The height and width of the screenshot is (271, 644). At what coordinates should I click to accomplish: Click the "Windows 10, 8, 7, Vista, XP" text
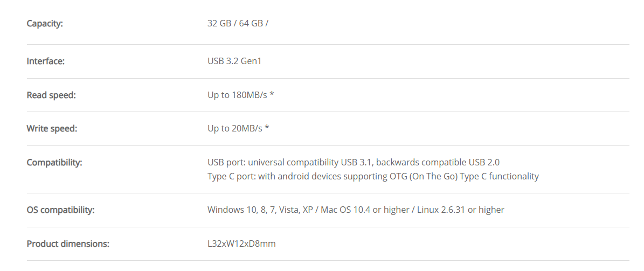point(260,210)
